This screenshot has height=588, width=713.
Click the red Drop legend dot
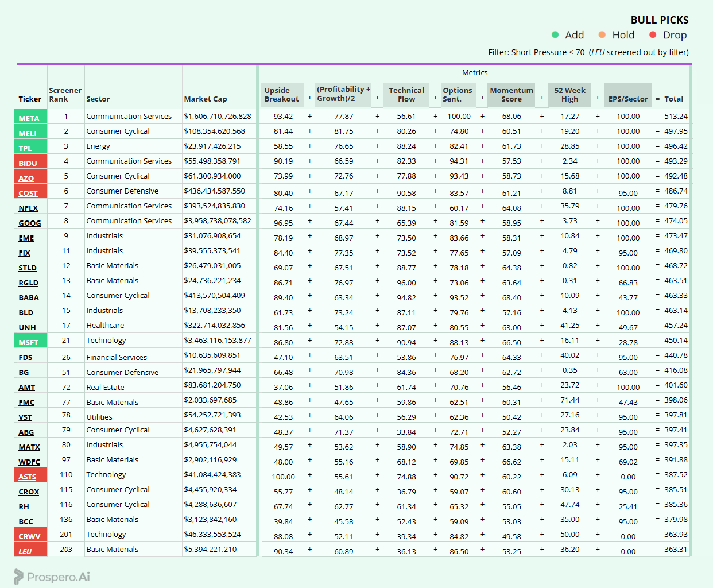[653, 34]
